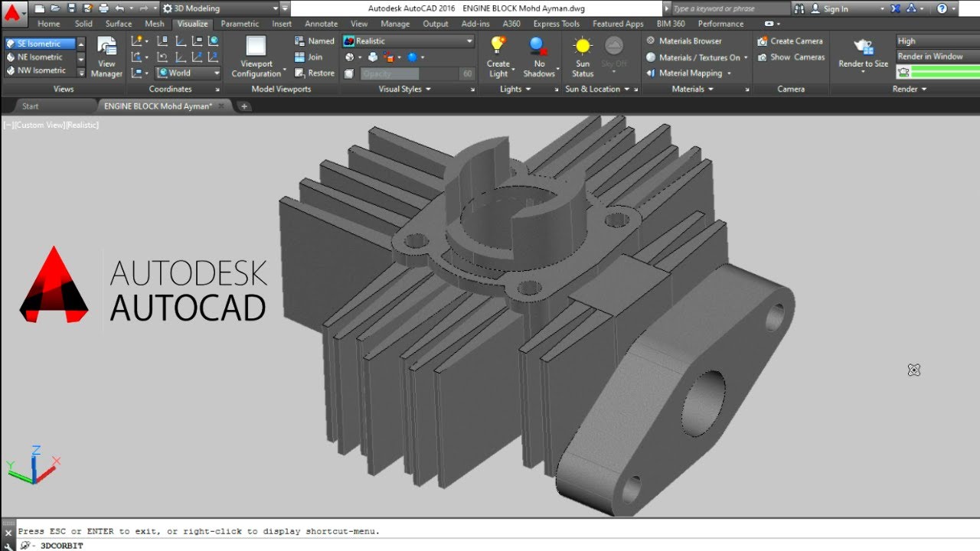Click the render teapot icon beside progress bar

[x=903, y=71]
